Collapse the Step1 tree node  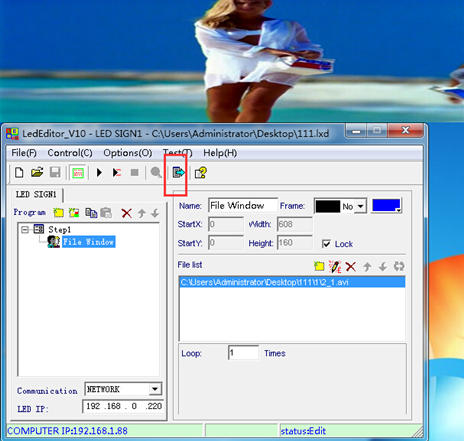tap(25, 230)
